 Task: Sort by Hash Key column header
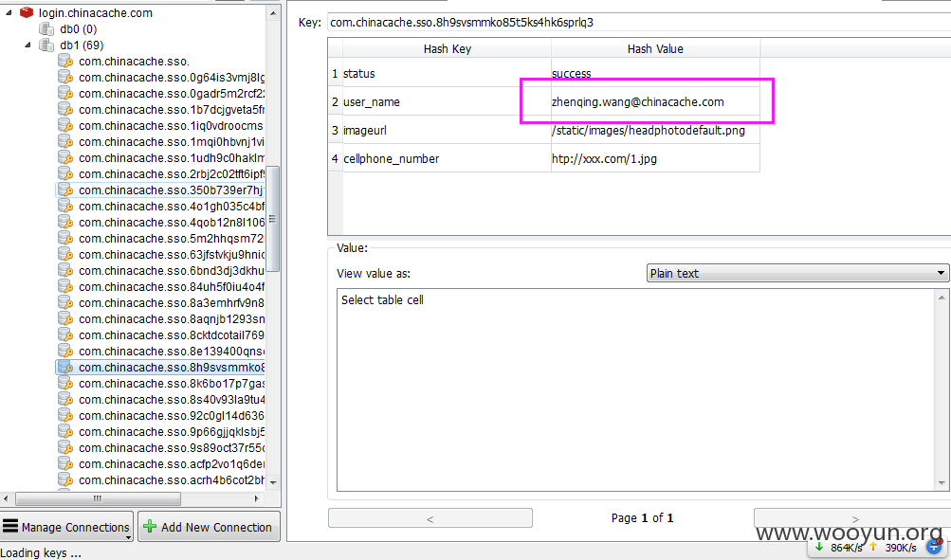point(447,48)
